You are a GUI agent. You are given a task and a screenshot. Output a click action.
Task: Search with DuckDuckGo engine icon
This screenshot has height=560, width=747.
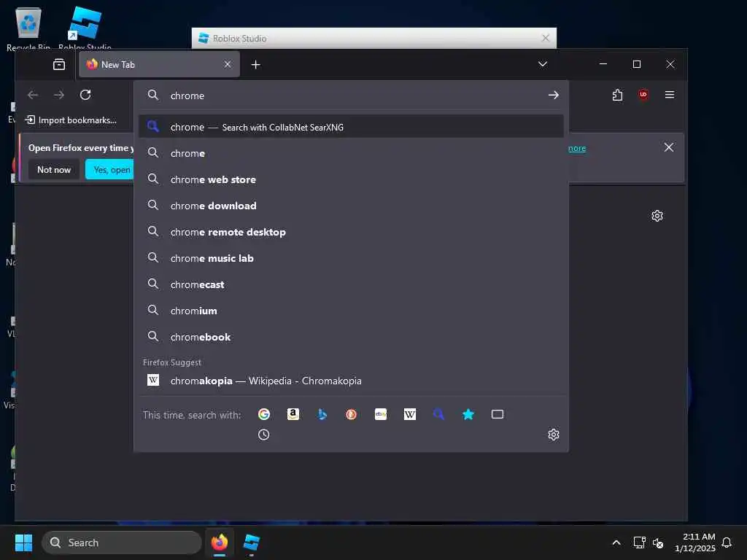351,414
